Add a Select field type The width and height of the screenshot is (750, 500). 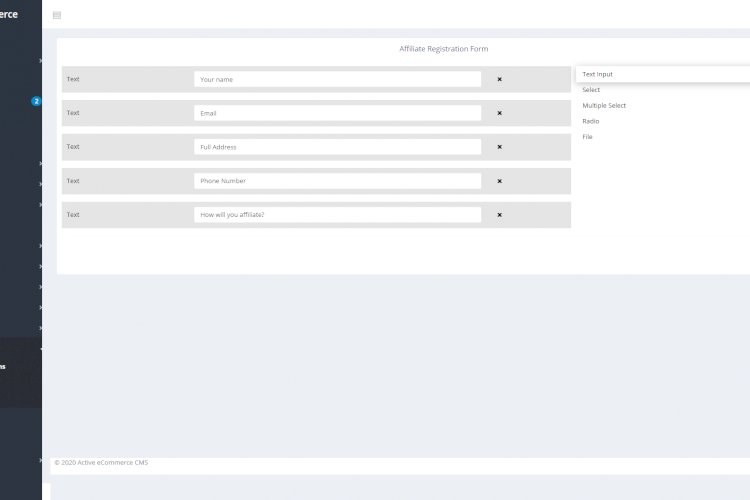pyautogui.click(x=591, y=90)
